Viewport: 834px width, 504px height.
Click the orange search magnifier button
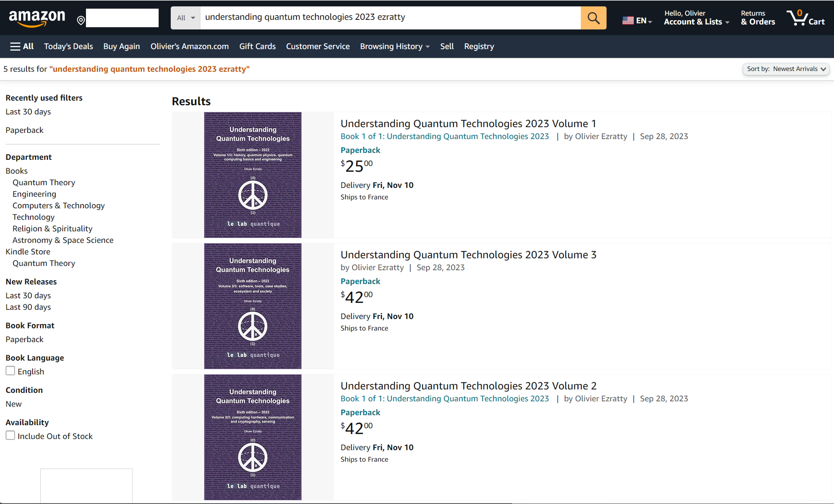pyautogui.click(x=593, y=18)
